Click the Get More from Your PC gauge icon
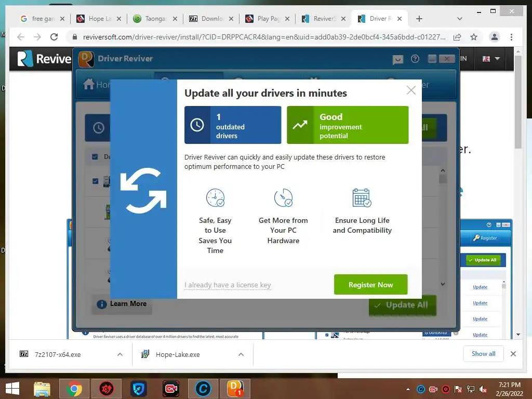This screenshot has height=399, width=532. pyautogui.click(x=283, y=198)
